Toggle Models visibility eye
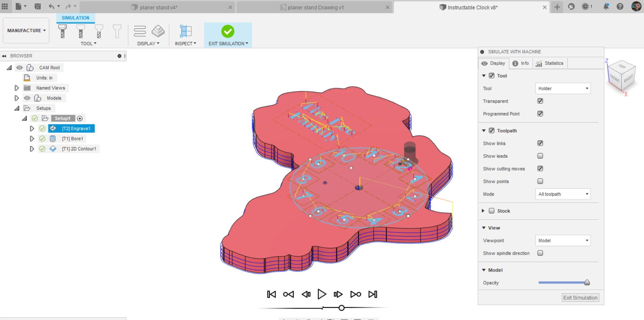The height and width of the screenshot is (320, 644). (x=27, y=98)
